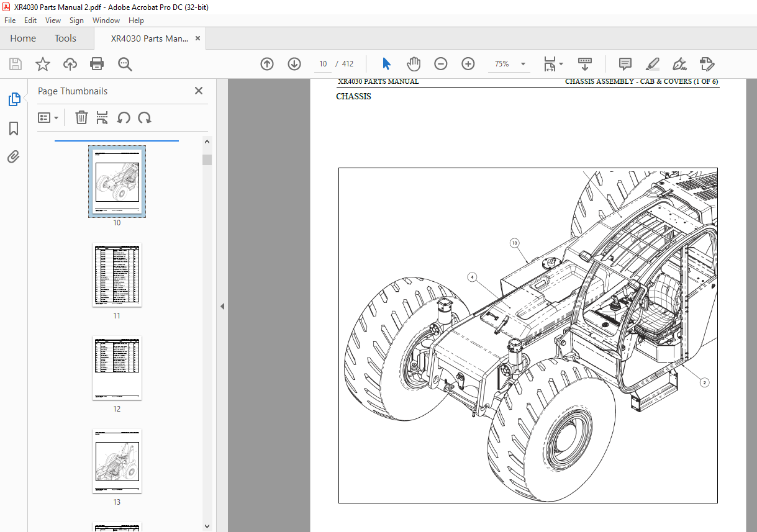
Task: Open Page Thumbnails sidebar icon
Action: tap(14, 99)
